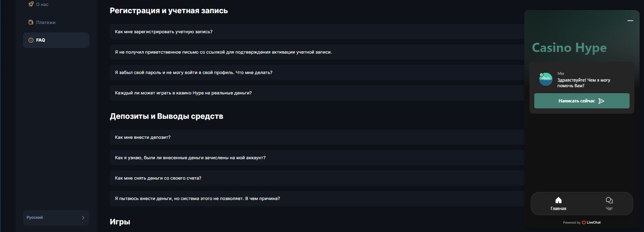The image size is (644, 232).
Task: Click Mia's avatar in chat widget
Action: [x=545, y=79]
